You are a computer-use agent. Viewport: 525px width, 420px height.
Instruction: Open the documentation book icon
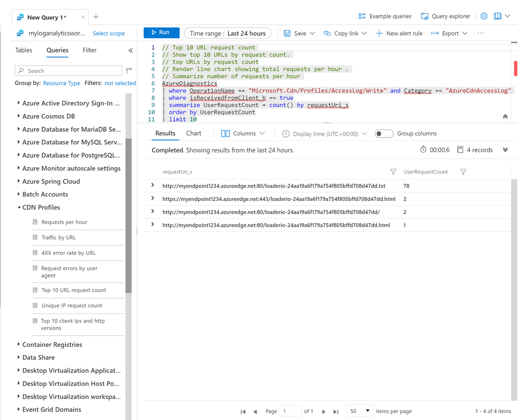(x=497, y=16)
